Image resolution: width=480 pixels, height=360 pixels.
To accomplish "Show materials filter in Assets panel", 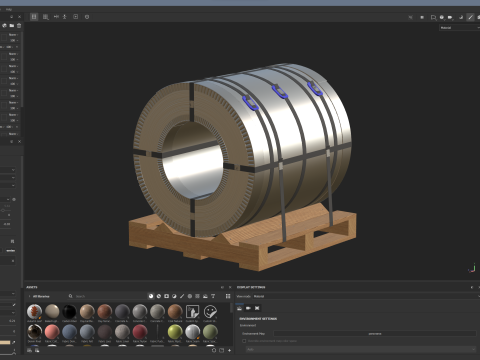I will (151, 296).
